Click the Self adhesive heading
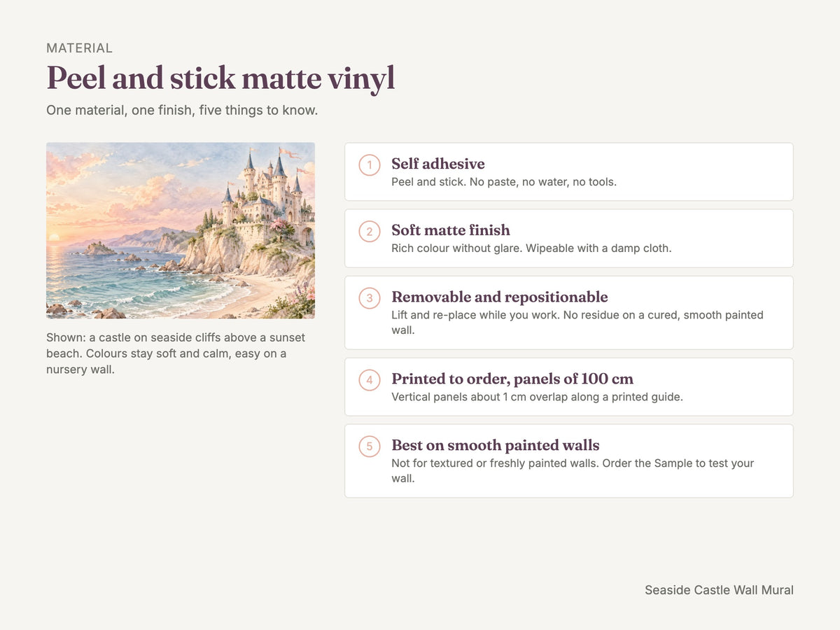Viewport: 840px width, 630px height. coord(438,164)
